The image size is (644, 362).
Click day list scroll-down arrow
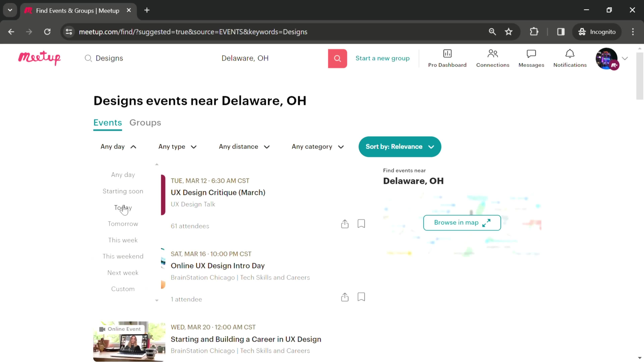[x=157, y=300]
